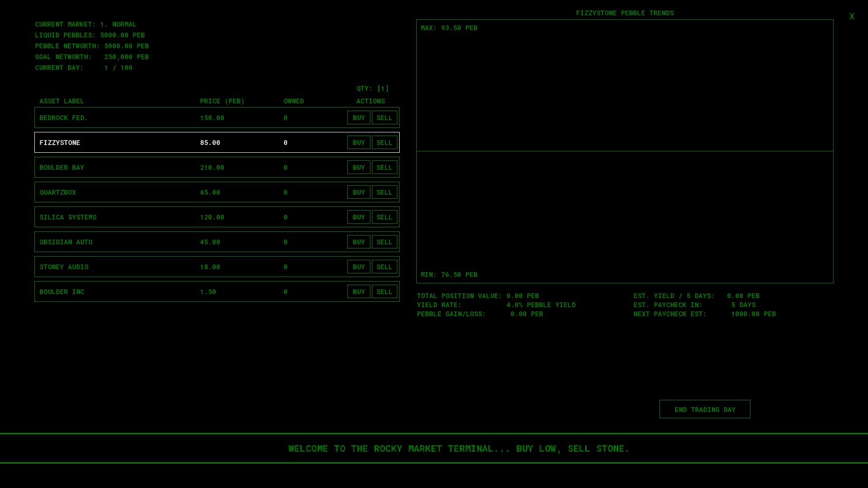This screenshot has width=868, height=488.
Task: Sell Silica Systems shares
Action: pyautogui.click(x=384, y=217)
